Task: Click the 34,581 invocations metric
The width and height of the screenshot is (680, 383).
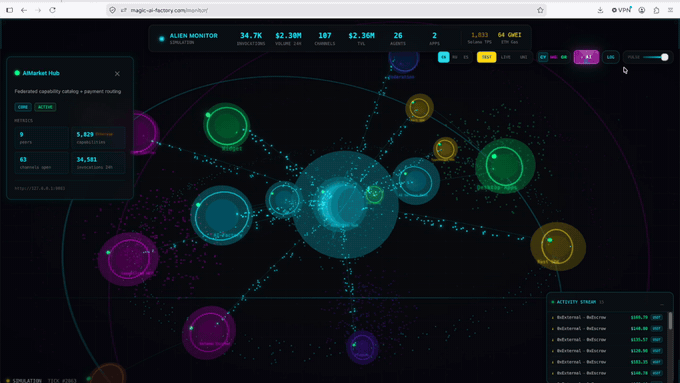Action: pyautogui.click(x=98, y=163)
